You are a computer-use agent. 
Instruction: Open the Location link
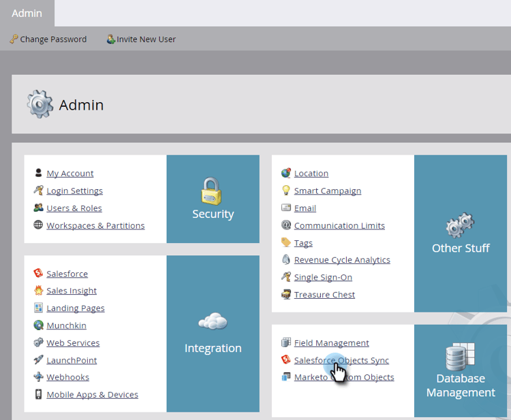[311, 174]
